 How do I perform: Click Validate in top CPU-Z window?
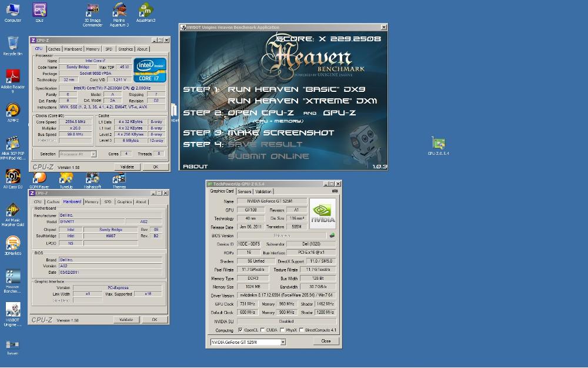click(127, 167)
